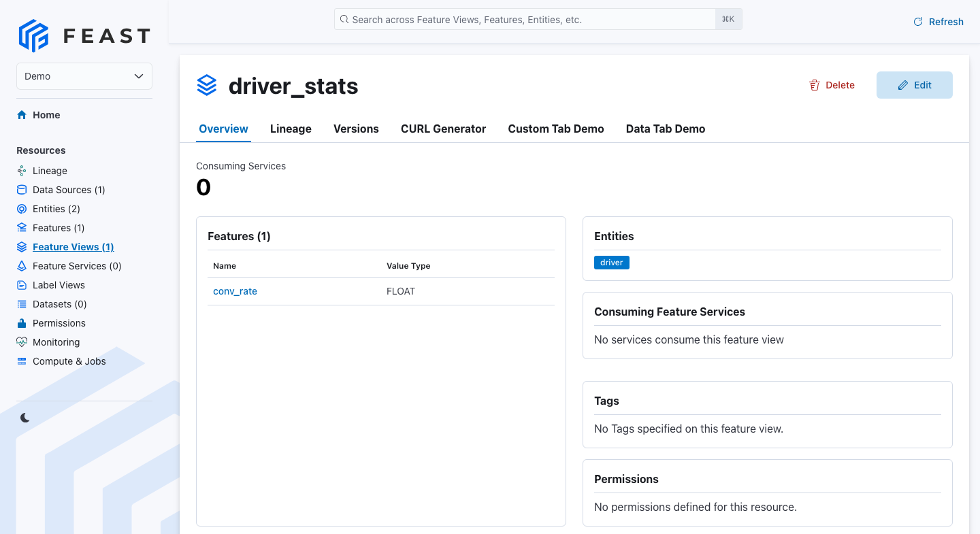
Task: Switch to the Lineage tab
Action: [x=291, y=129]
